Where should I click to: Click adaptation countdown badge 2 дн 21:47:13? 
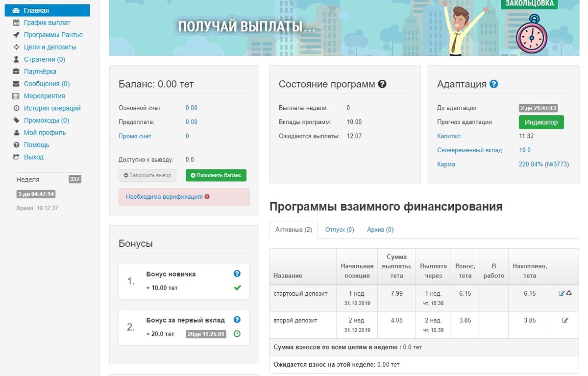(x=539, y=108)
